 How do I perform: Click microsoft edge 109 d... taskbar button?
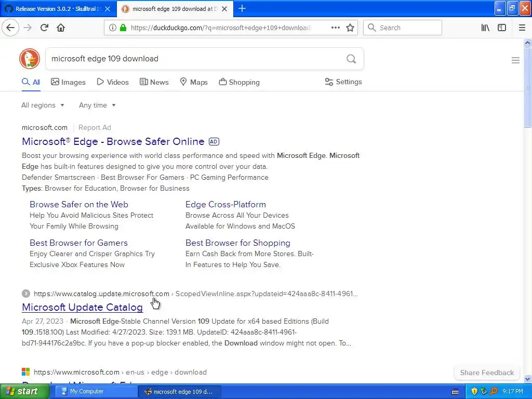coord(179,392)
